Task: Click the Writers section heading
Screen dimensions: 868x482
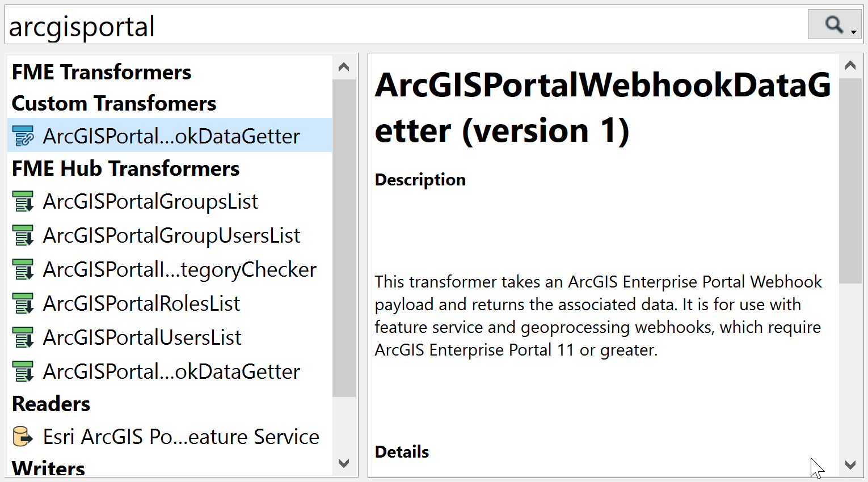Action: pyautogui.click(x=48, y=468)
